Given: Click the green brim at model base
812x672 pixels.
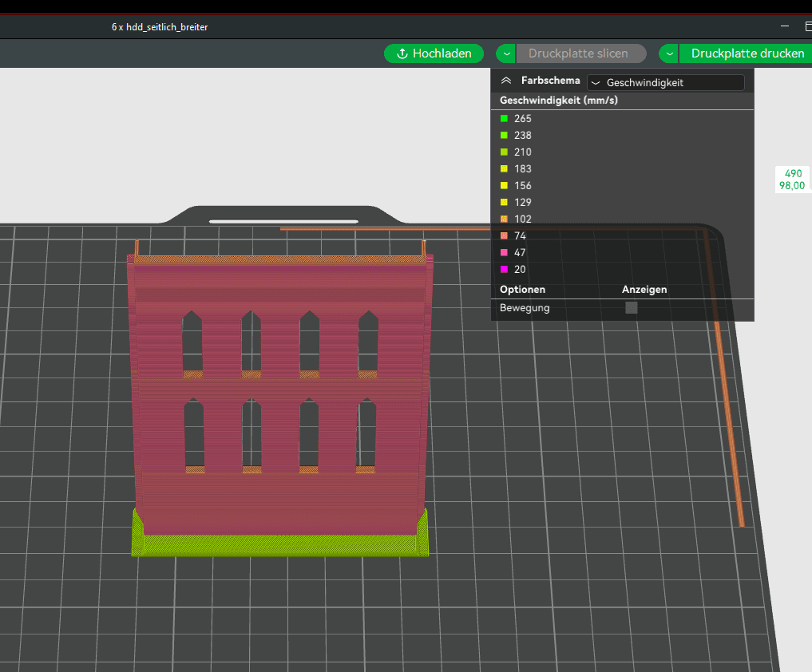Looking at the screenshot, I should point(279,545).
